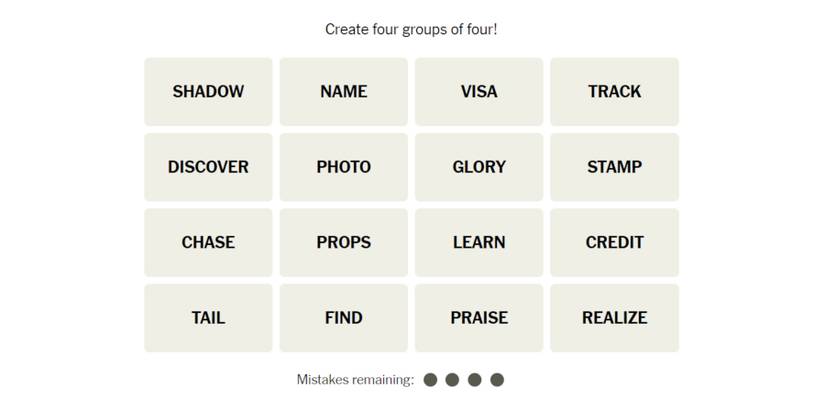Select the CHASE word tile

pos(208,243)
